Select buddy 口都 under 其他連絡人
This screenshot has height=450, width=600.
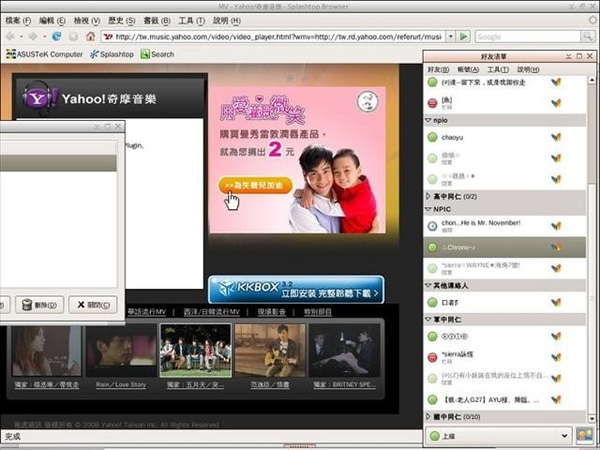click(x=505, y=302)
